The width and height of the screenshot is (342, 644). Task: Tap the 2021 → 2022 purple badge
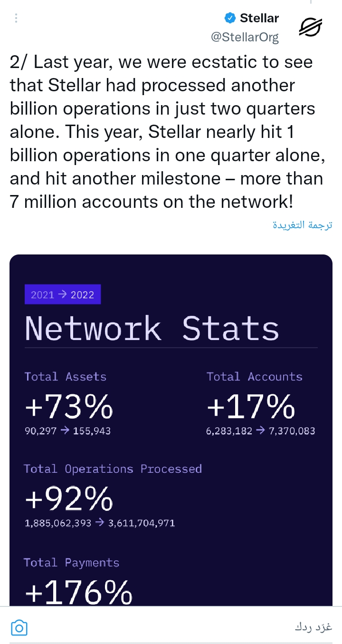coord(63,294)
